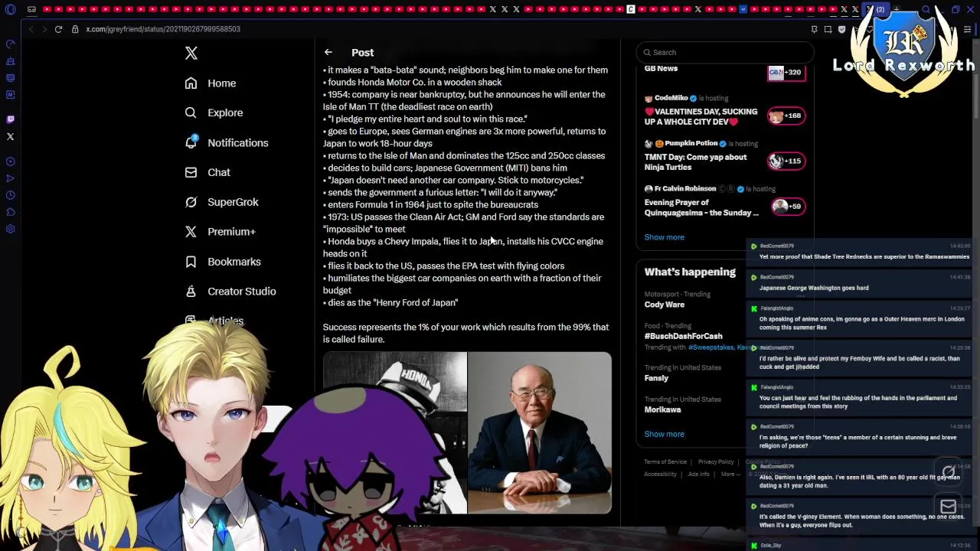
Task: Open Explore in X navigation
Action: point(214,112)
